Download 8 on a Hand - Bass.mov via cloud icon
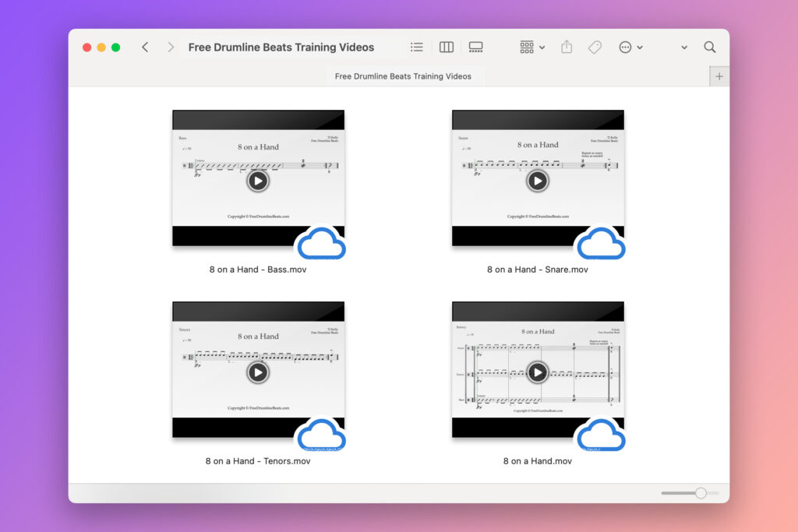798x532 pixels. tap(323, 244)
